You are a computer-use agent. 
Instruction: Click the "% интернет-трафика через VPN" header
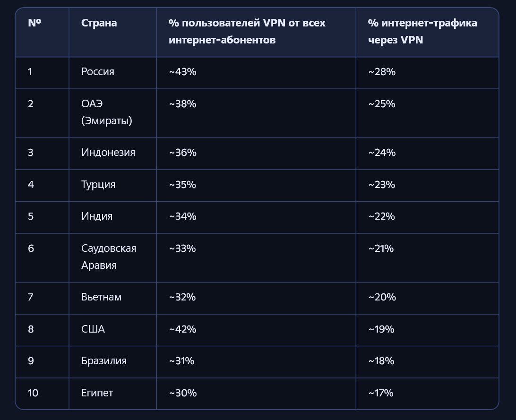(422, 31)
